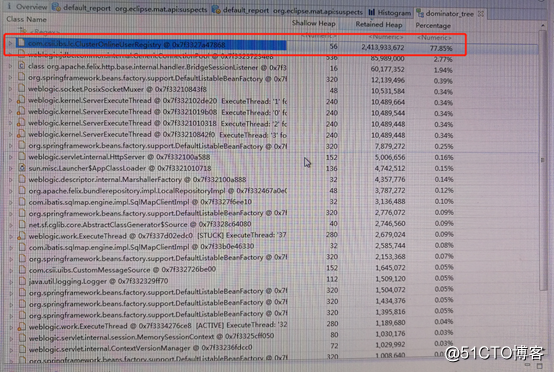
Task: Expand ClusterOnlineUserRegistry row
Action: (10, 43)
